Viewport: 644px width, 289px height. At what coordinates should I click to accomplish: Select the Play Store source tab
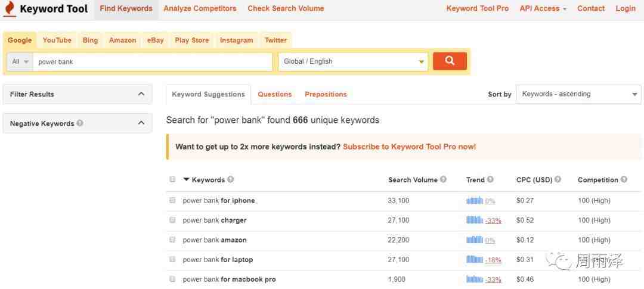point(192,41)
